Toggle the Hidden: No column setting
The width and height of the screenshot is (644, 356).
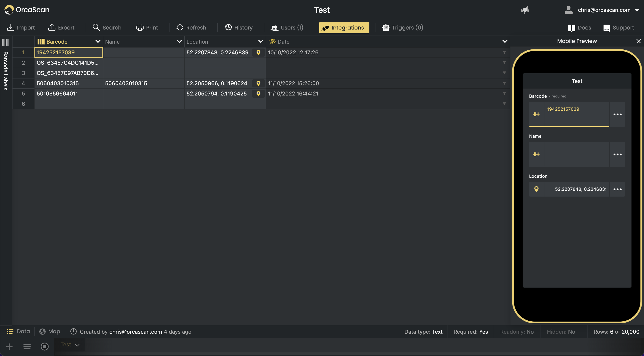[561, 332]
